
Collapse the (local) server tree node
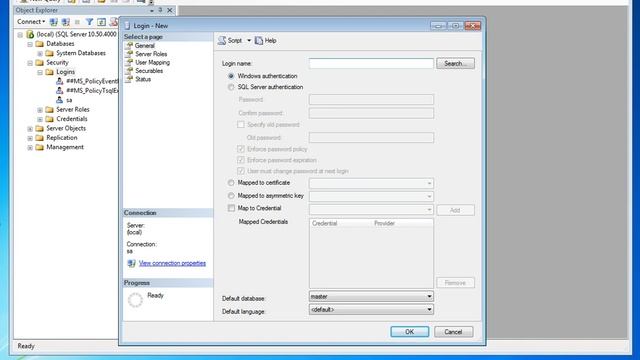[20, 35]
